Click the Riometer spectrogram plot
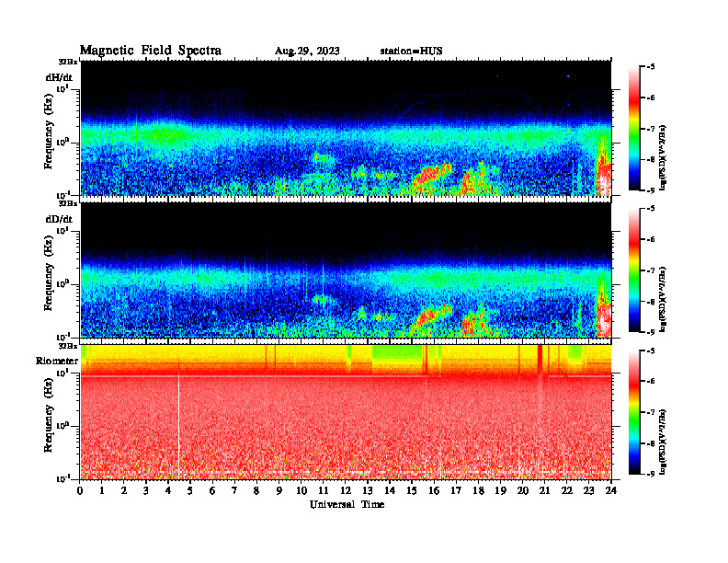The image size is (728, 563). 346,412
